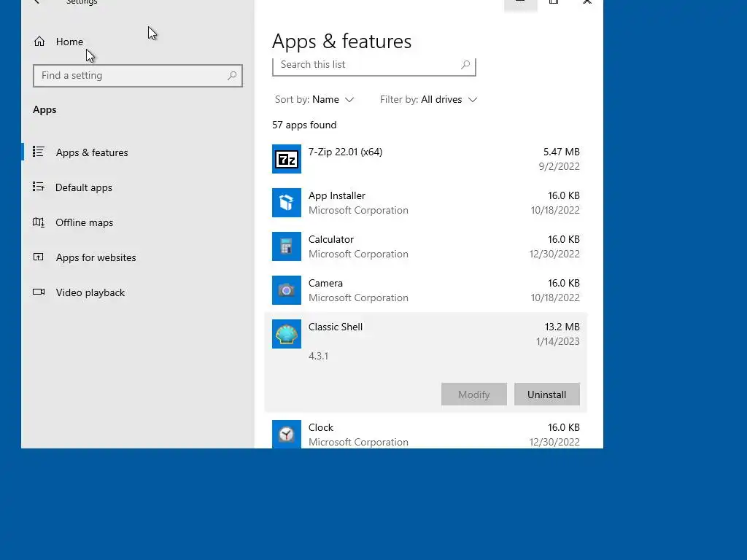Click the 13.2 MB size value

coord(562,327)
